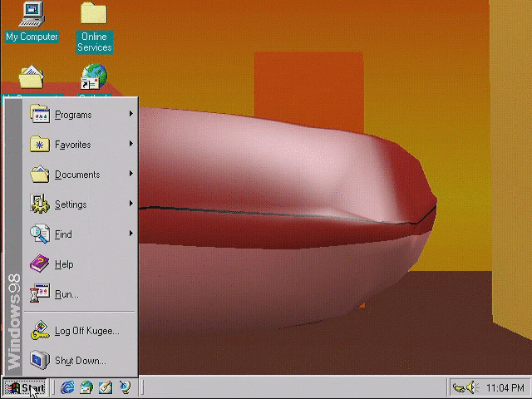
Task: Select Settings in the Start menu
Action: coord(81,204)
